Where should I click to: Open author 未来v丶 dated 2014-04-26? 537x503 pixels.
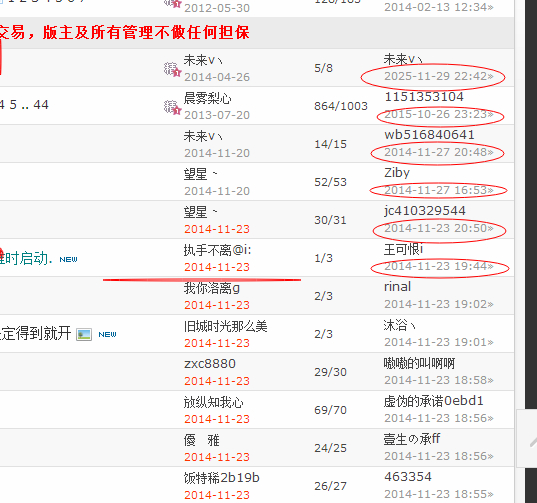point(203,60)
